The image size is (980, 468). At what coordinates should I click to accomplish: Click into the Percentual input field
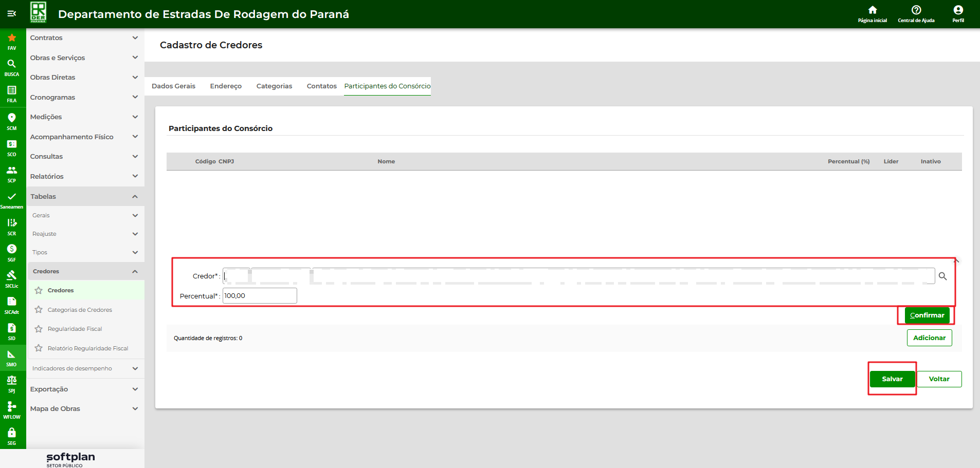tap(259, 296)
